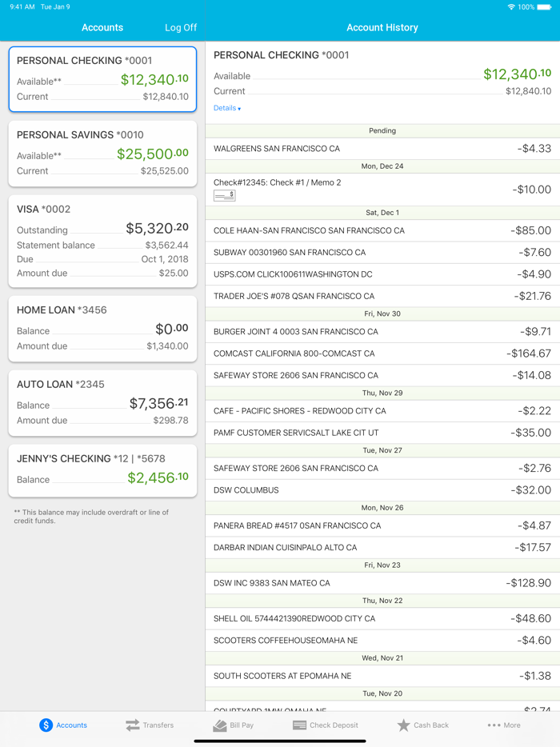
Task: Open JENNY'S CHECKING account
Action: pos(102,469)
